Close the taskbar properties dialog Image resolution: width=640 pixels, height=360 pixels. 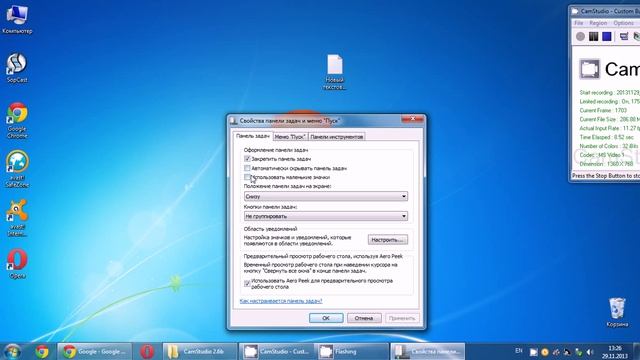412,119
